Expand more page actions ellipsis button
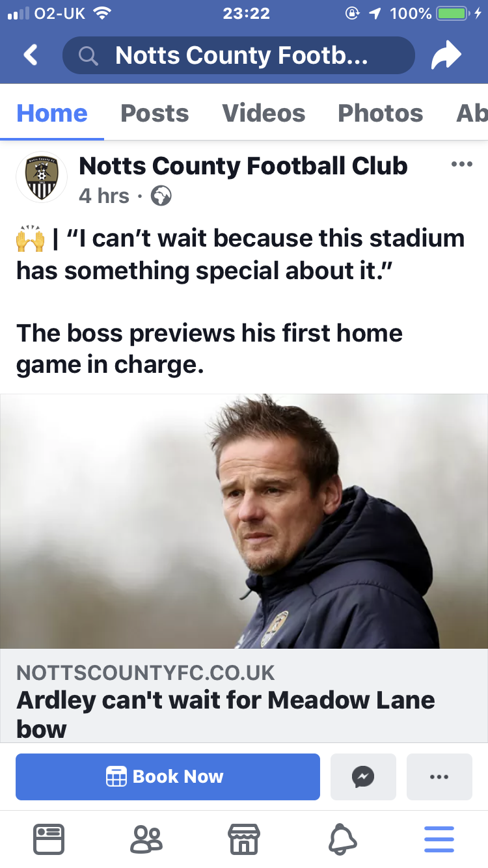Screen dimensions: 488x868 point(439,776)
